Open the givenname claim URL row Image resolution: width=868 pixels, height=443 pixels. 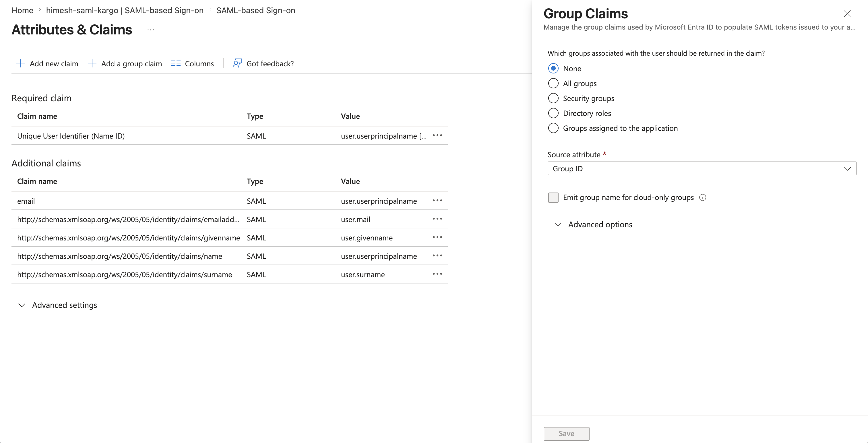point(229,238)
